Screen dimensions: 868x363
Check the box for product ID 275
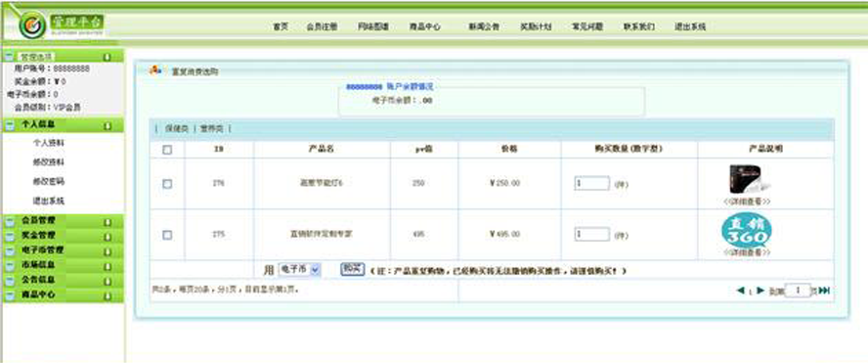[x=167, y=235]
